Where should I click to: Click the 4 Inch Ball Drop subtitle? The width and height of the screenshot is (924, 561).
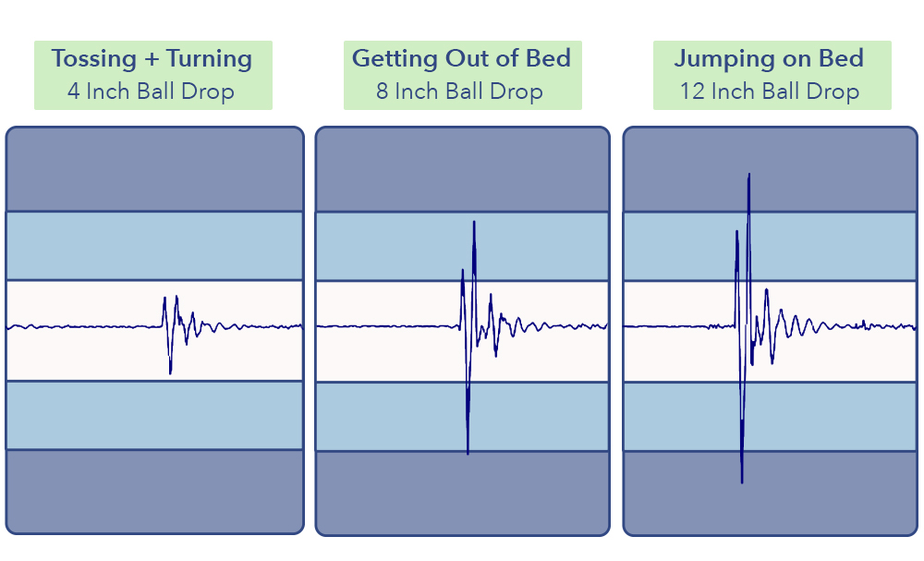click(x=151, y=91)
